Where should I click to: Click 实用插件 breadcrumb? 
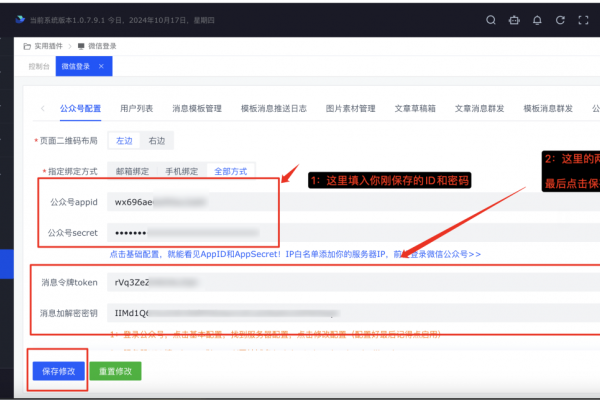click(x=48, y=46)
